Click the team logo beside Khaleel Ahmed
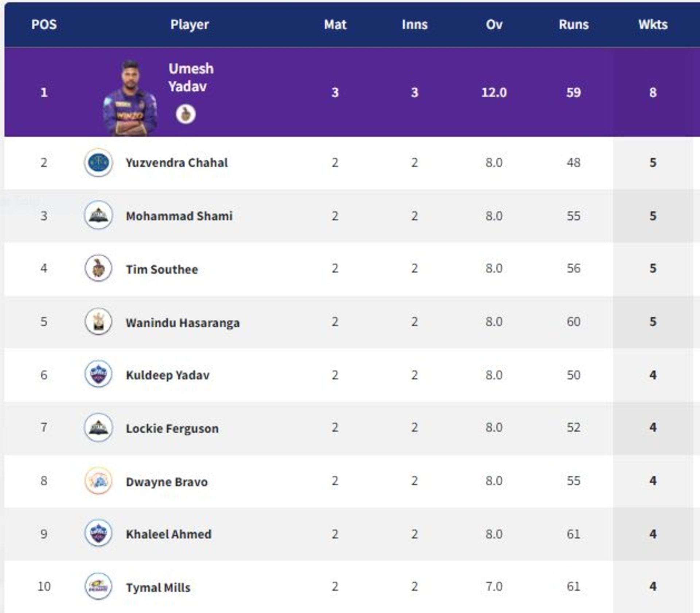 98,534
